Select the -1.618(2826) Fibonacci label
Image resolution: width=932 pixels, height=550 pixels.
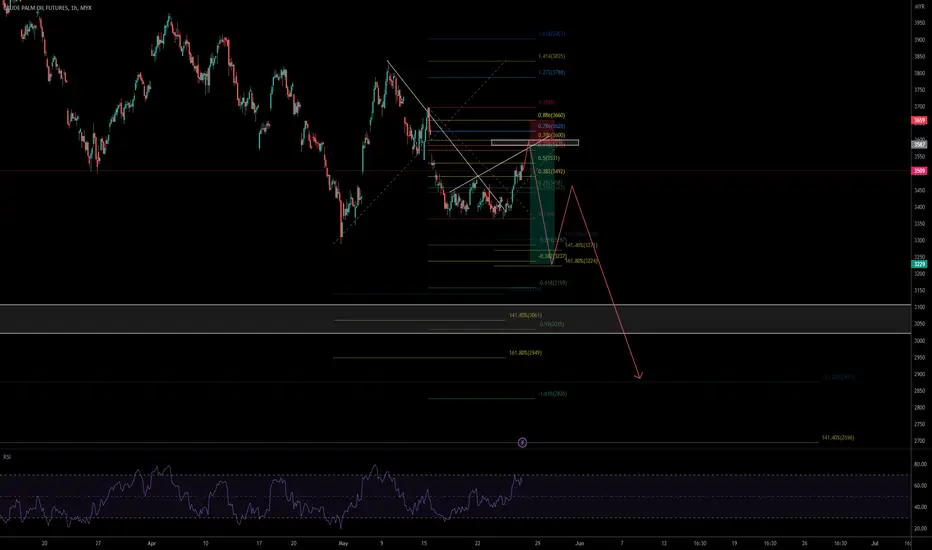pyautogui.click(x=552, y=394)
